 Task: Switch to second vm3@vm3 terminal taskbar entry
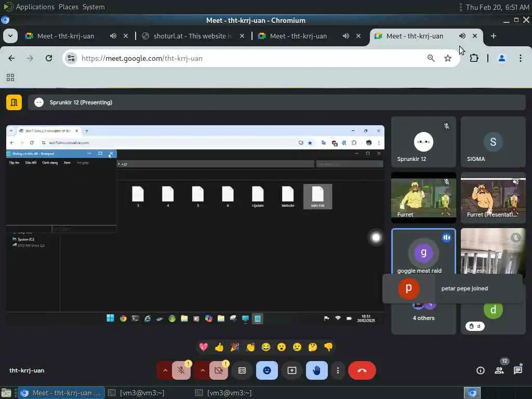tap(223, 393)
